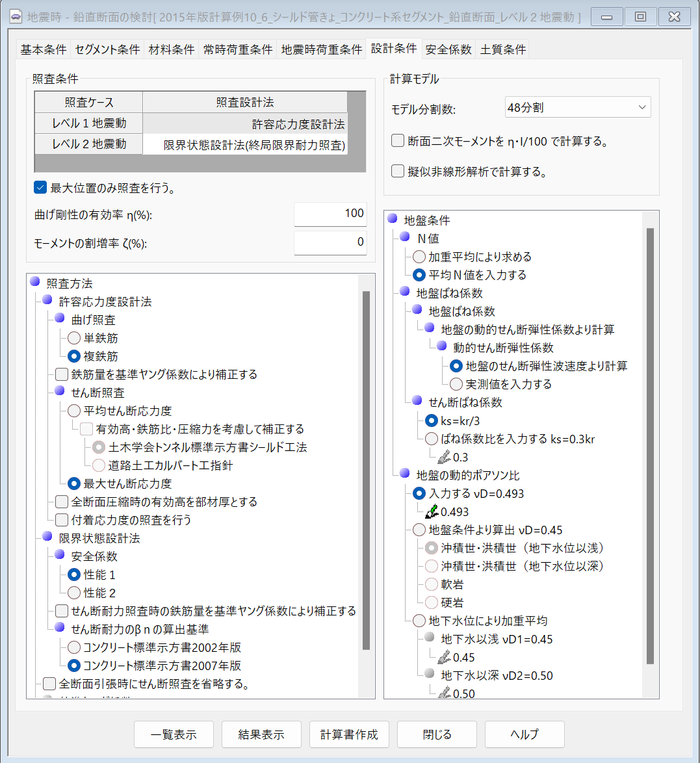Click the 地盤の動的ポアソン比 node bullet icon
Viewport: 700px width, 763px height.
[x=405, y=474]
